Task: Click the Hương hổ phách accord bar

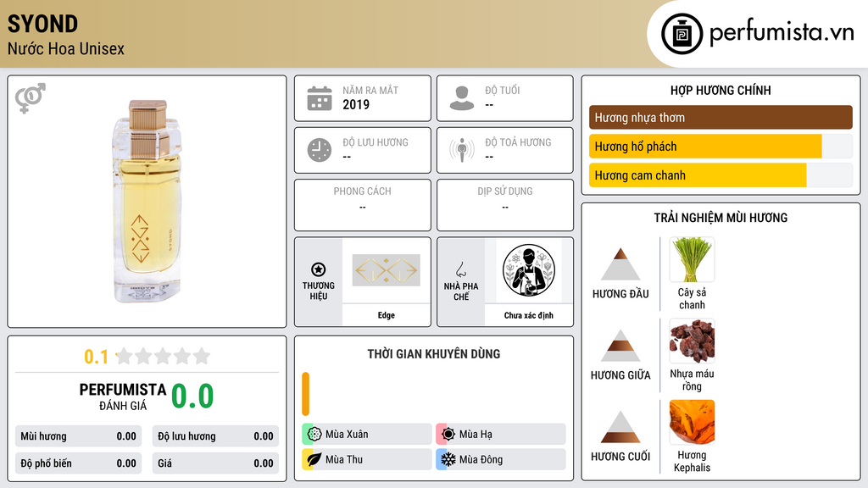Action: click(x=721, y=147)
